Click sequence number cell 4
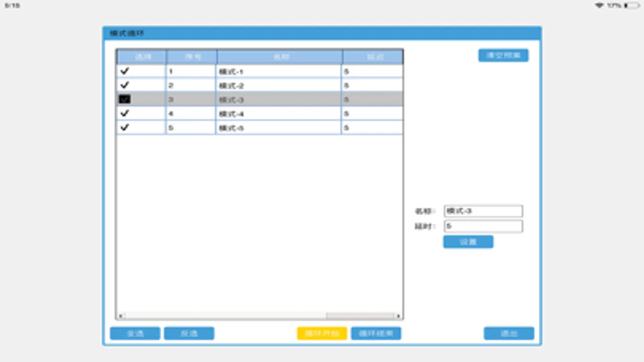This screenshot has width=644, height=362. (x=191, y=113)
